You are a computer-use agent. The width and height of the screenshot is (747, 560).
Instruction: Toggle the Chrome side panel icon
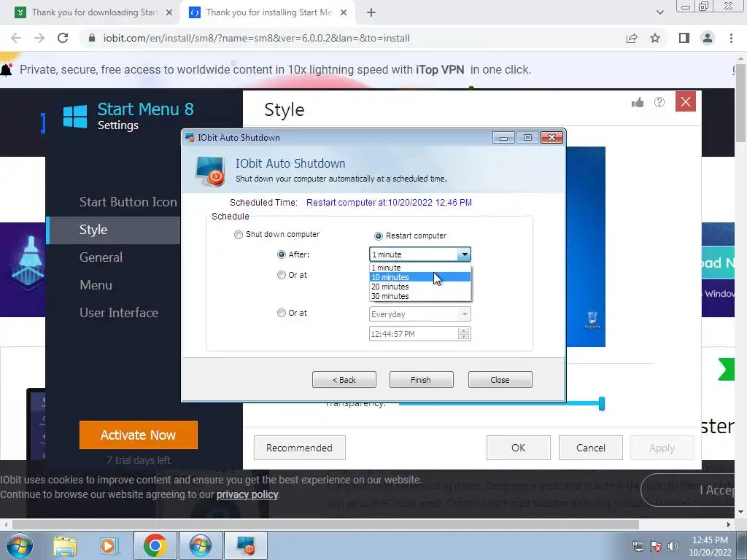click(x=684, y=38)
